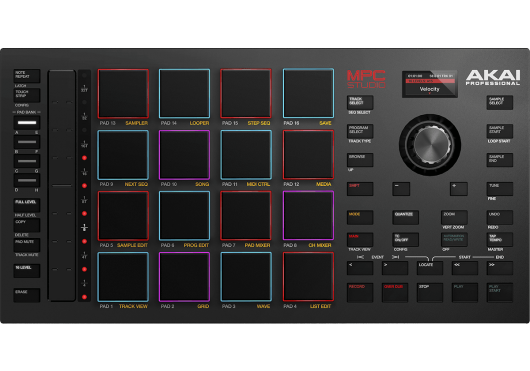Click the OVER DUB button
The width and height of the screenshot is (530, 371).
coord(395,292)
